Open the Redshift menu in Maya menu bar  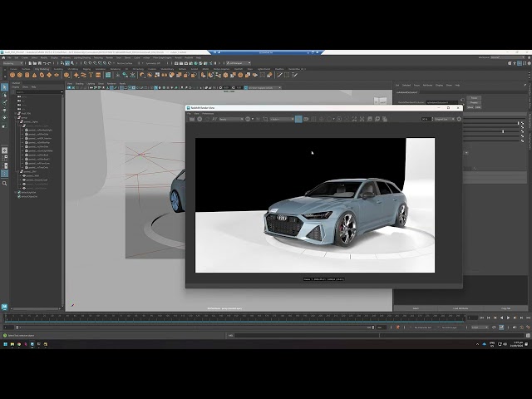pyautogui.click(x=189, y=57)
